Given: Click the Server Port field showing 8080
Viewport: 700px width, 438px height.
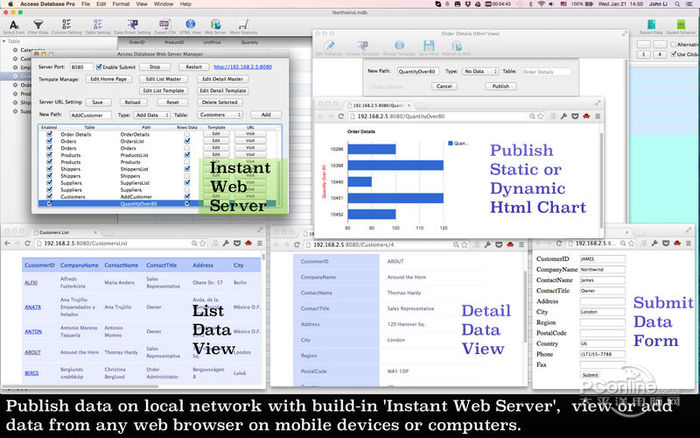Looking at the screenshot, I should coord(81,67).
